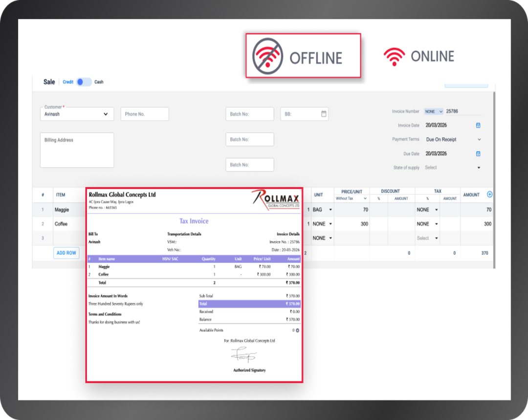Image resolution: width=528 pixels, height=420 pixels.
Task: Click the add column plus icon
Action: coord(489,194)
